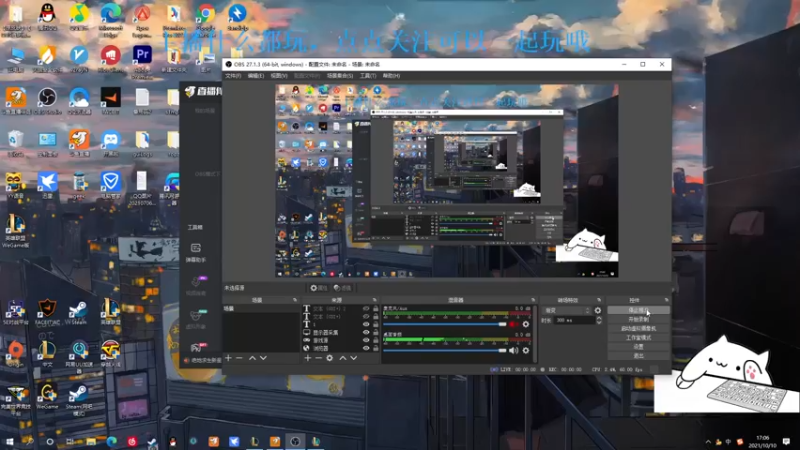The image size is (800, 450).
Task: Pop out the 控件 dock panel
Action: [x=666, y=300]
